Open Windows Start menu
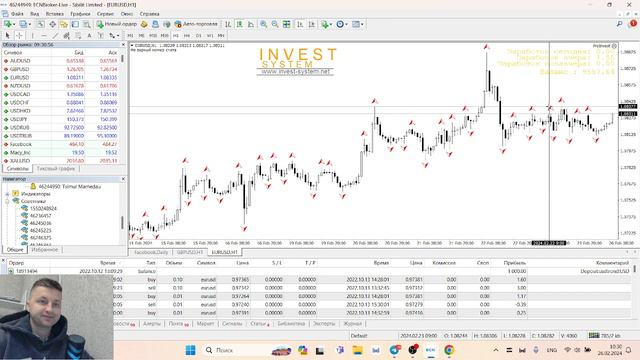 pos(190,350)
